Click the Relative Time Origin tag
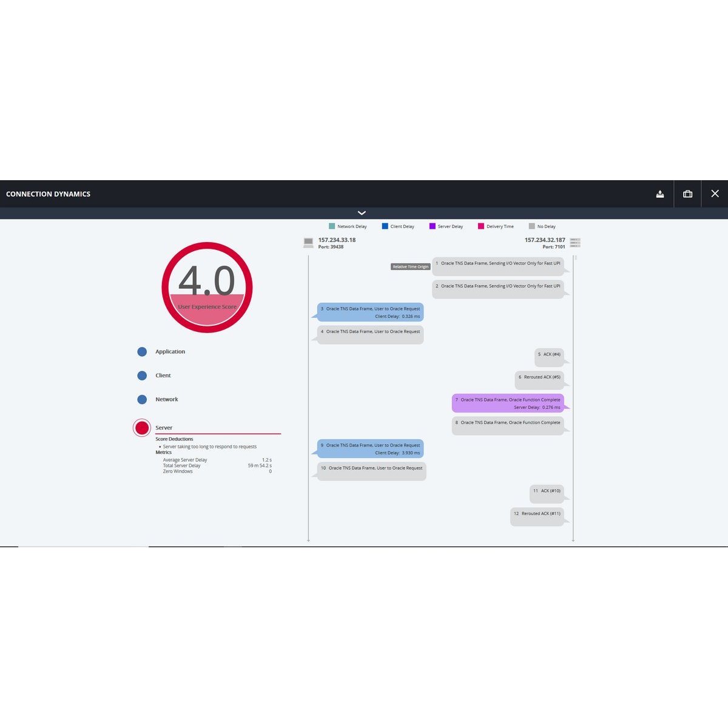The height and width of the screenshot is (728, 728). tap(411, 267)
